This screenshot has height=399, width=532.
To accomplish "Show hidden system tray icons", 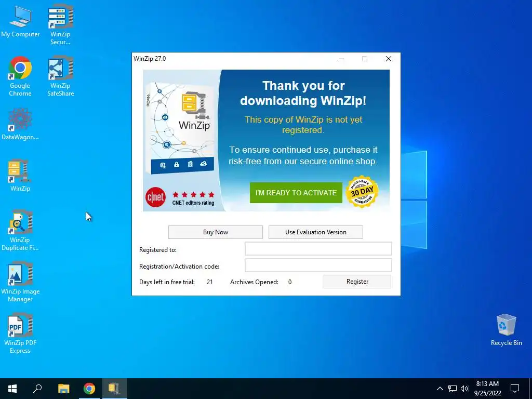I will pyautogui.click(x=440, y=389).
